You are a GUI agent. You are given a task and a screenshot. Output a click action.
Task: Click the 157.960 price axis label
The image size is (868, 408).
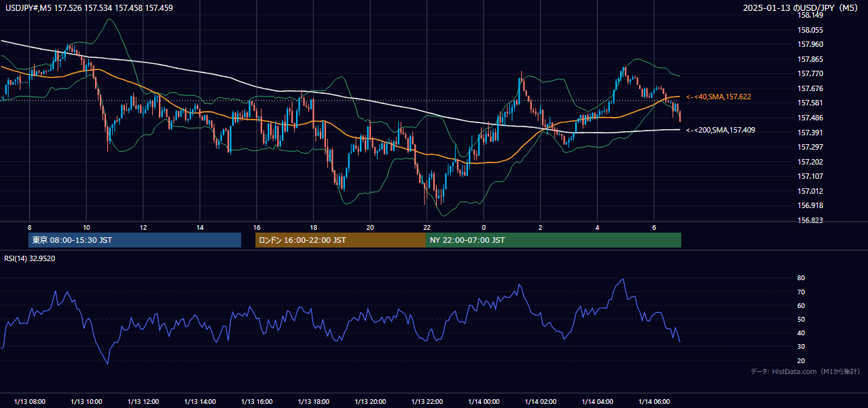810,45
